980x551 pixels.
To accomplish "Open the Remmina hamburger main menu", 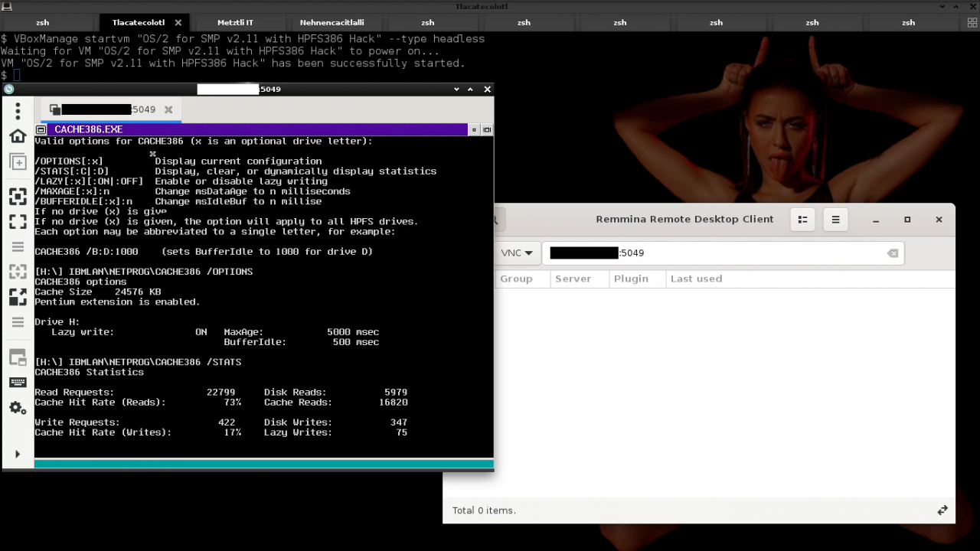I will (x=835, y=220).
